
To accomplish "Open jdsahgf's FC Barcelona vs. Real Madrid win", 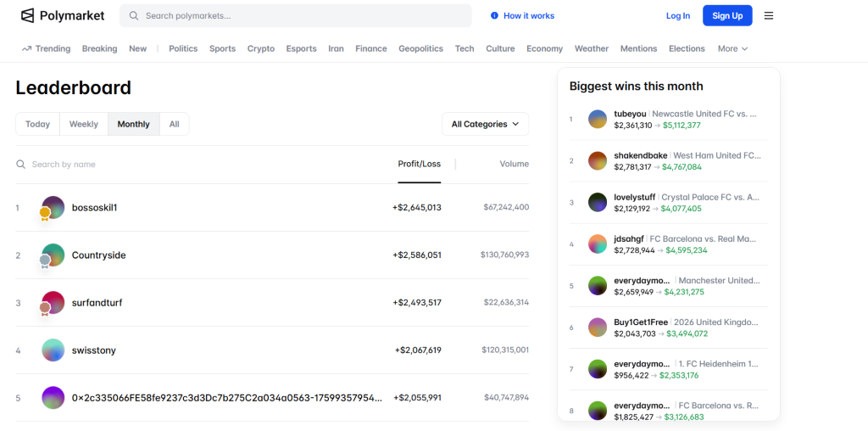I will [703, 238].
